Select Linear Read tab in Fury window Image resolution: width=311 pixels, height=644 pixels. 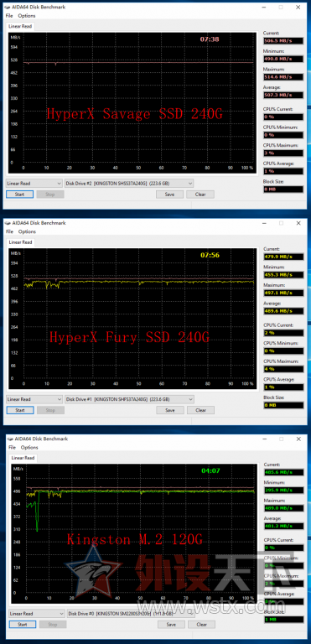[21, 242]
